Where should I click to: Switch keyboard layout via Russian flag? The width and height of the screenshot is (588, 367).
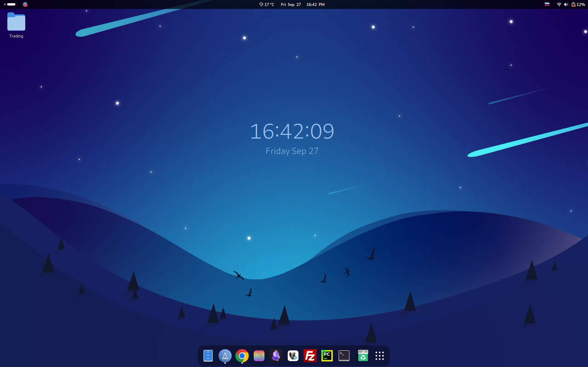[x=547, y=4]
